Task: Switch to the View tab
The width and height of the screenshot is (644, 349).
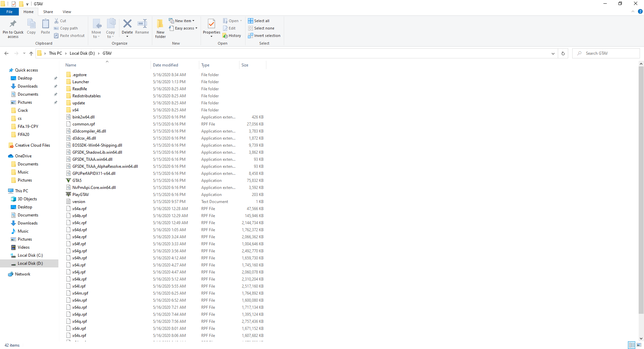Action: click(x=67, y=11)
